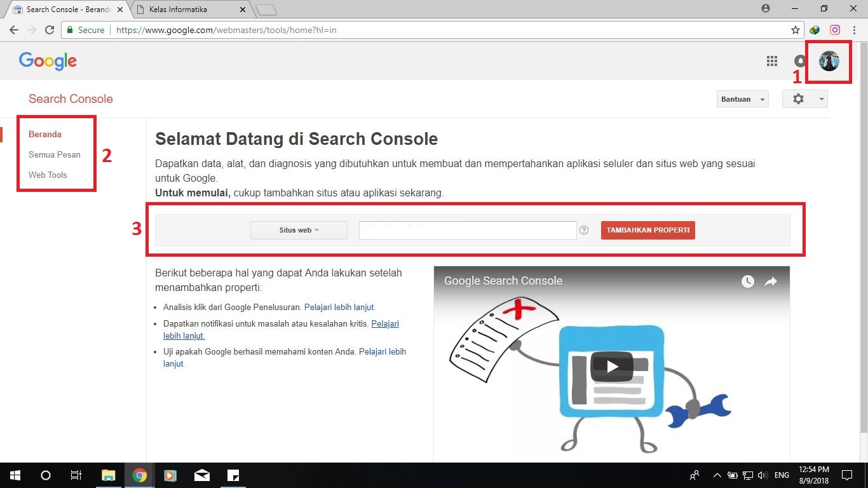Show hidden system tray icons
868x488 pixels.
coord(717,475)
